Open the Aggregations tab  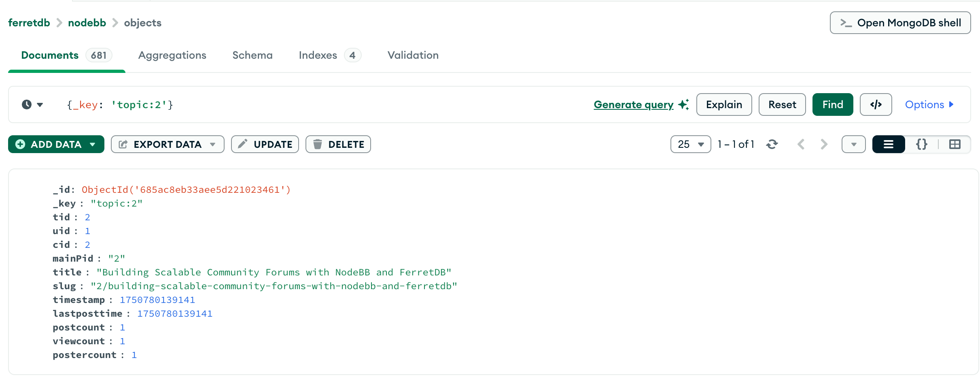[172, 55]
